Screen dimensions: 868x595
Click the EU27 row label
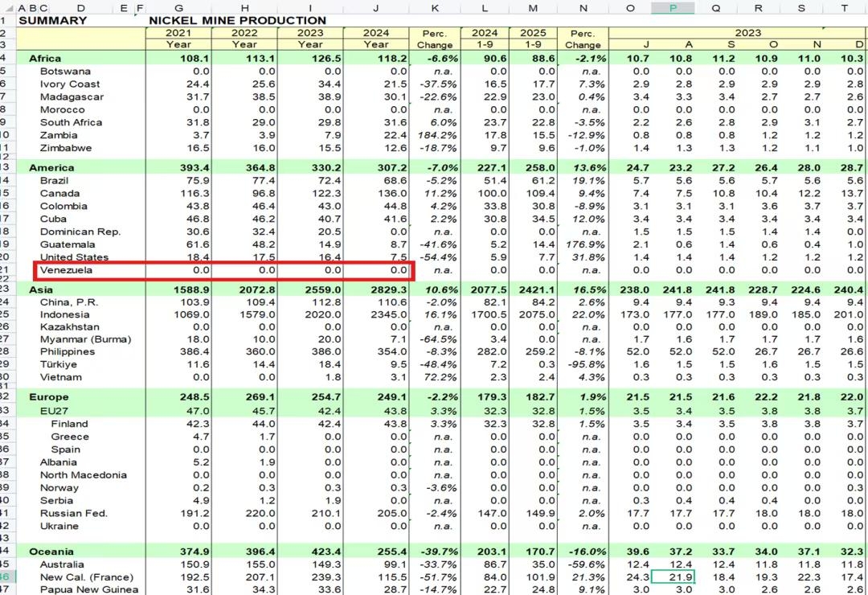55,410
